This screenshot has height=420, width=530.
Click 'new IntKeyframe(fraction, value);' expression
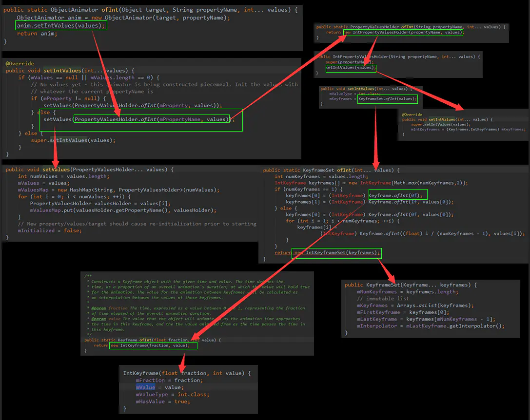(150, 345)
